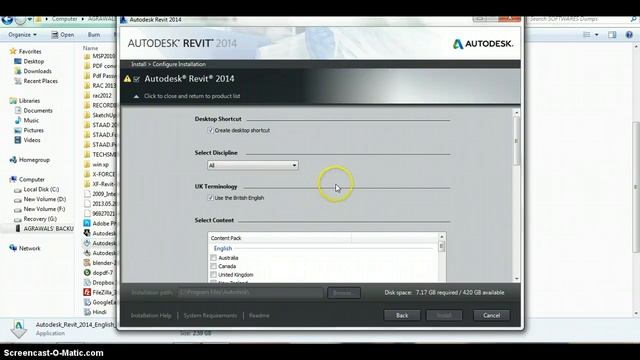Click the Explorer back navigation button
The width and height of the screenshot is (640, 360).
point(7,19)
